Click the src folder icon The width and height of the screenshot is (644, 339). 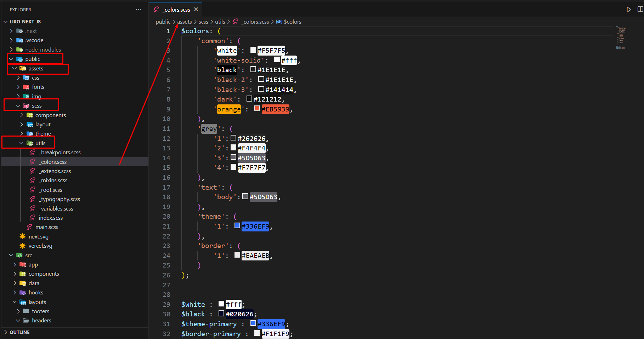click(x=19, y=255)
